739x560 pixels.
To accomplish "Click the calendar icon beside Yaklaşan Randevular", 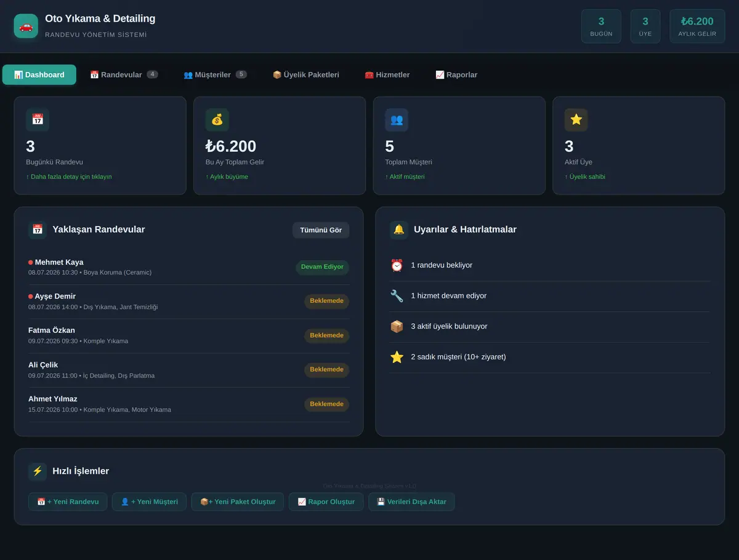I will [38, 230].
